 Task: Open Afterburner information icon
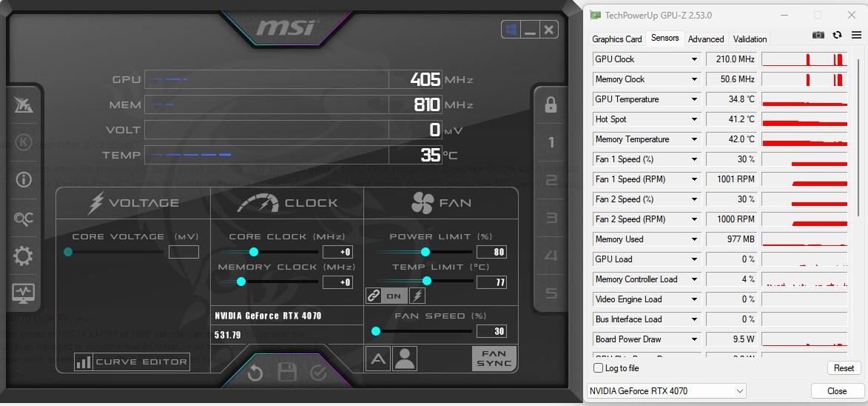click(24, 180)
